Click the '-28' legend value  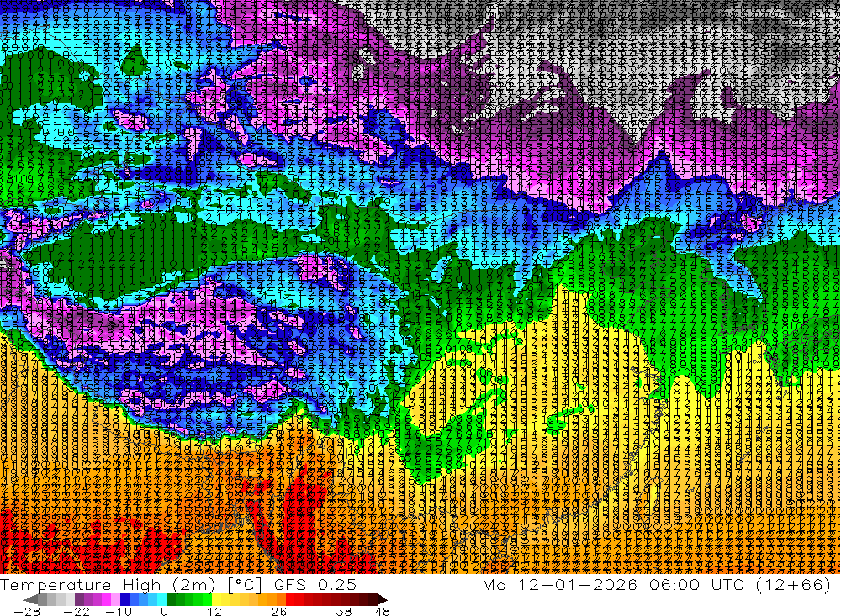click(x=27, y=611)
